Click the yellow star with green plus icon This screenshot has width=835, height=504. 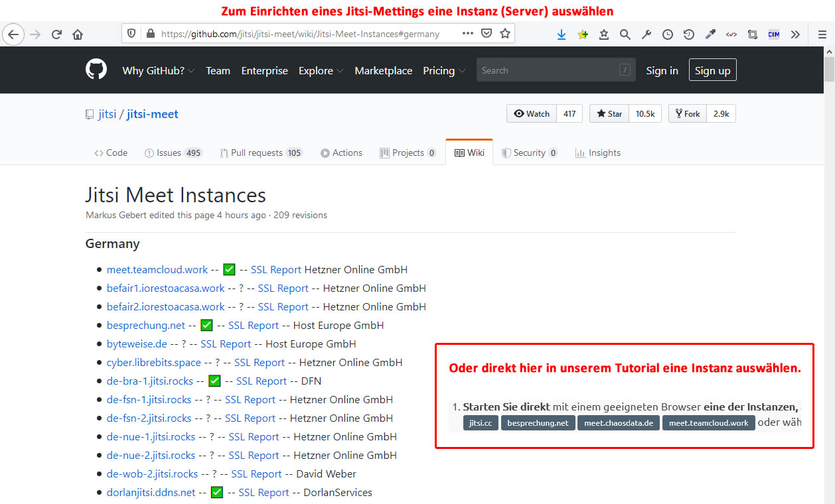click(x=583, y=34)
